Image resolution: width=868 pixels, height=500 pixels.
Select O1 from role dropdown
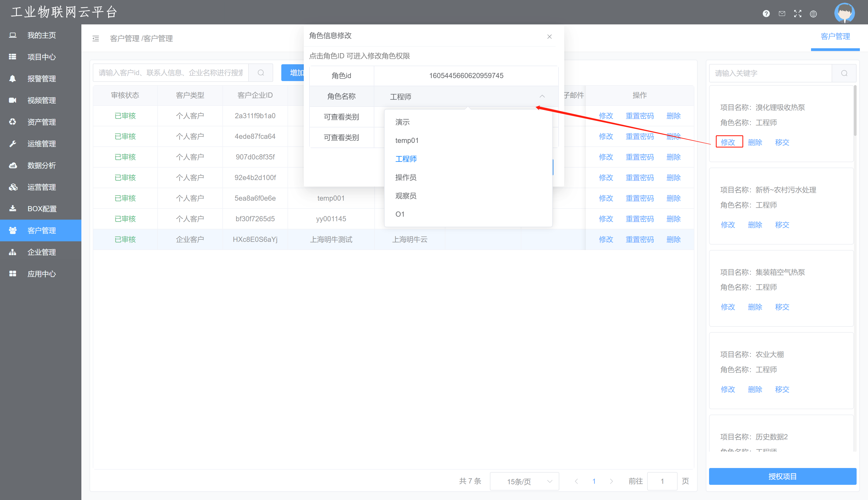coord(468,214)
